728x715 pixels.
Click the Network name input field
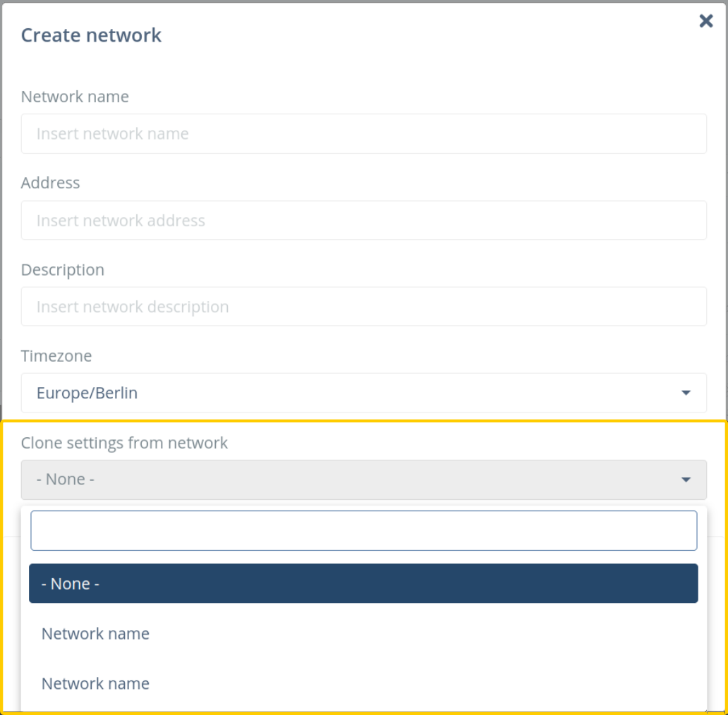click(x=363, y=134)
